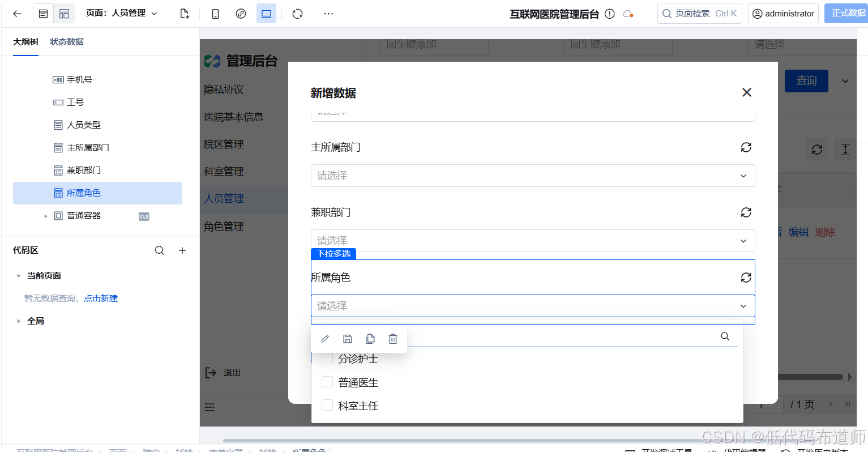Click the 页面检索 search field
This screenshot has height=452, width=868.
point(699,13)
